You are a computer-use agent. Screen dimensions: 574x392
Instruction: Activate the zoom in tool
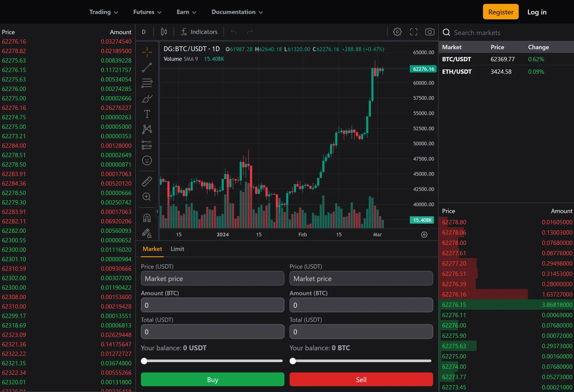click(x=147, y=197)
